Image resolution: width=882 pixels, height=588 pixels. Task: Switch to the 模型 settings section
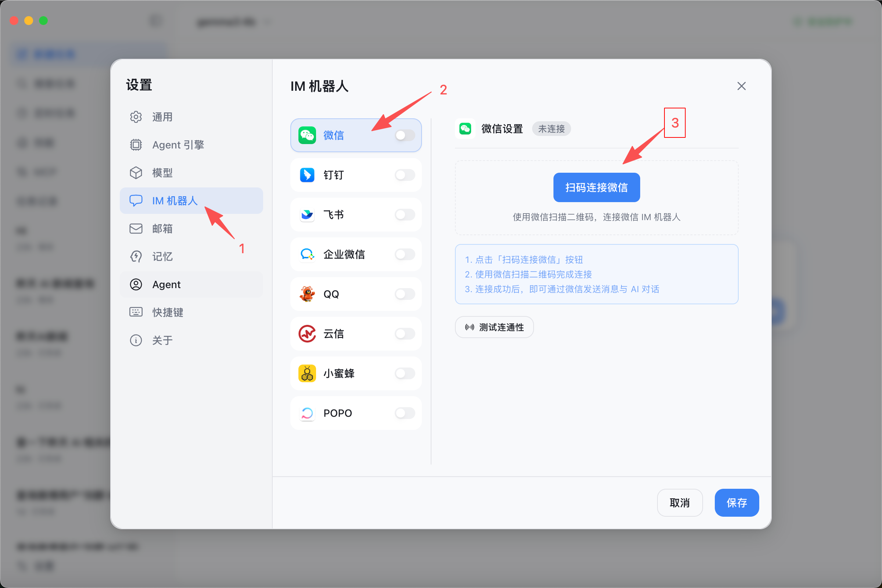[x=191, y=173]
